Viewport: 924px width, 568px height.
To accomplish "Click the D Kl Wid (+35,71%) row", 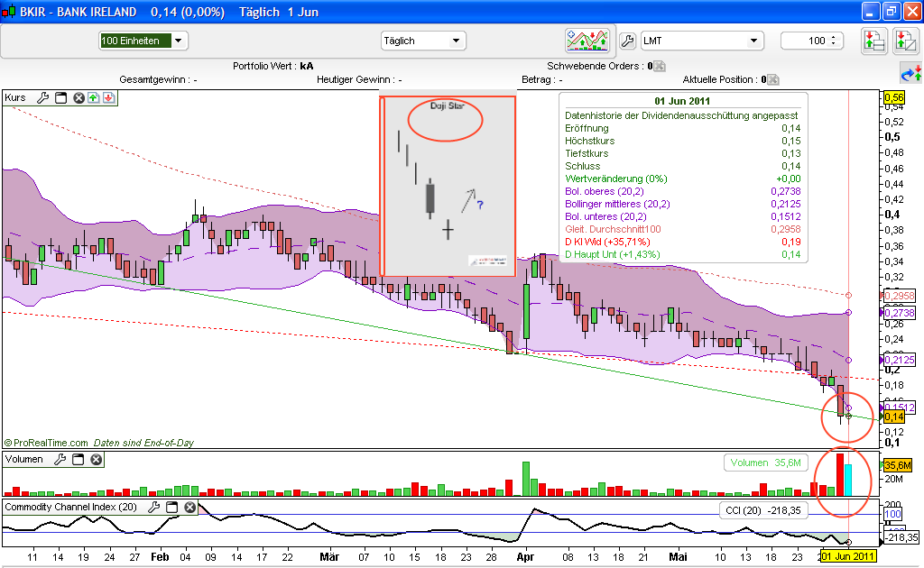I will tap(683, 242).
